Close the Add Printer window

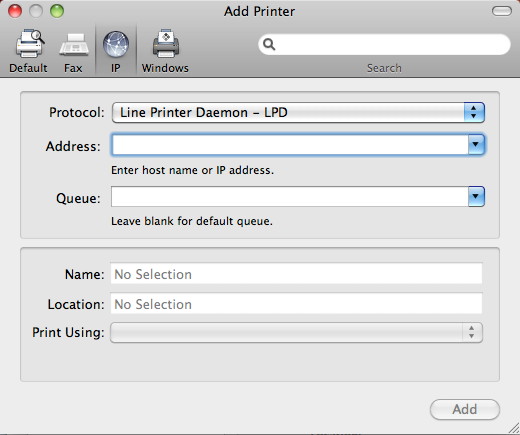pyautogui.click(x=15, y=11)
